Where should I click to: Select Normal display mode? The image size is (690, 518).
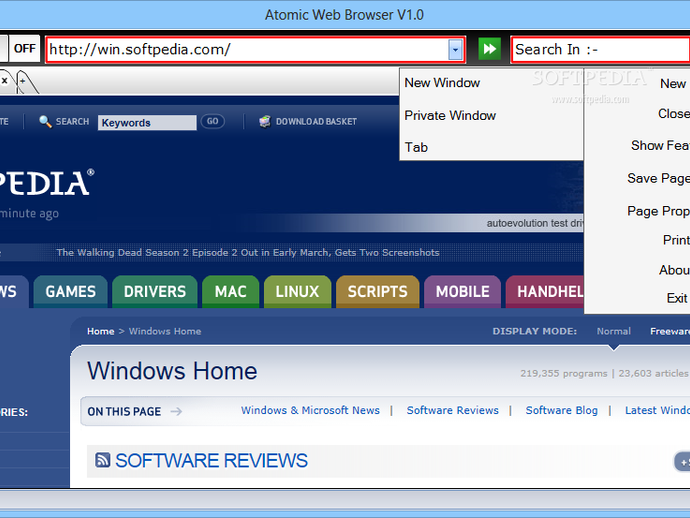tap(613, 331)
